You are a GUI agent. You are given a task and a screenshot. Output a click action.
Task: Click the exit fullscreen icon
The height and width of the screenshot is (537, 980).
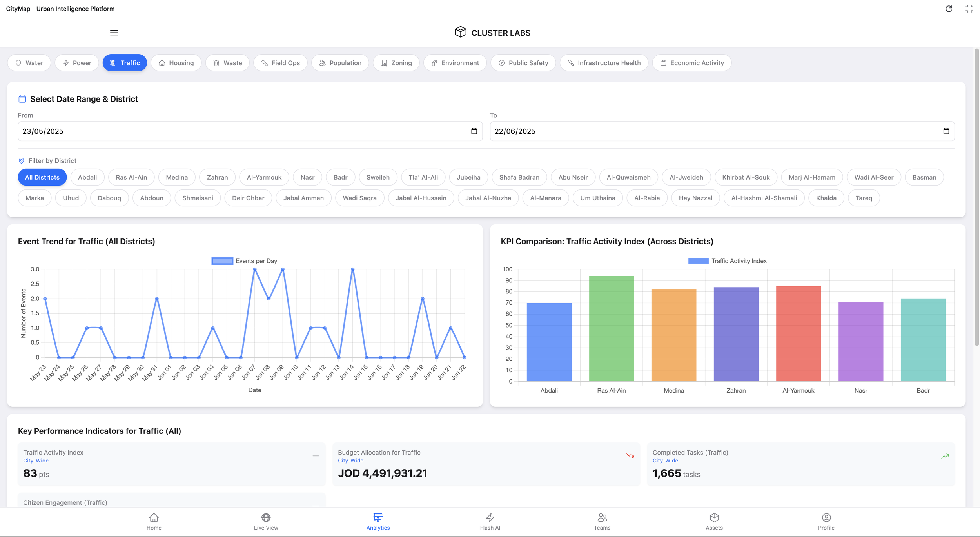tap(969, 9)
